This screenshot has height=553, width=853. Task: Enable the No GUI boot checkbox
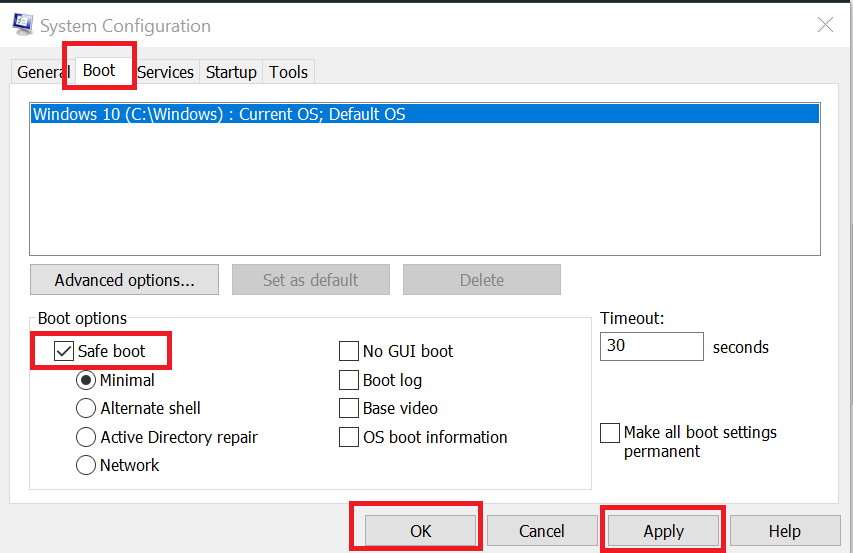point(349,351)
